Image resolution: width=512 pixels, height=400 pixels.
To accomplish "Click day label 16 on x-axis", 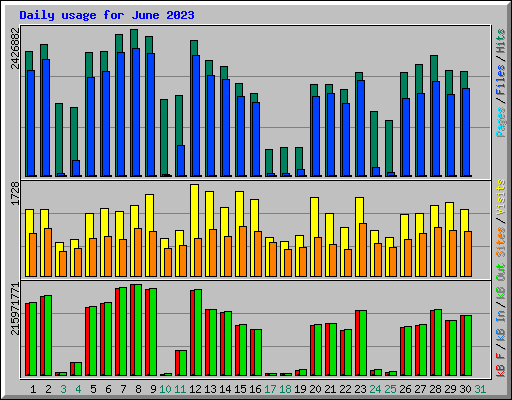I will [255, 389].
